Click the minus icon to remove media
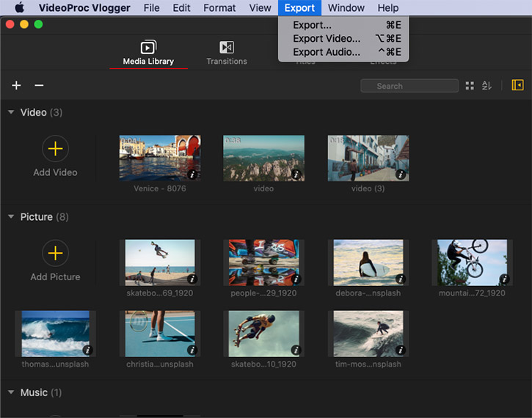This screenshot has height=418, width=532. [x=39, y=86]
